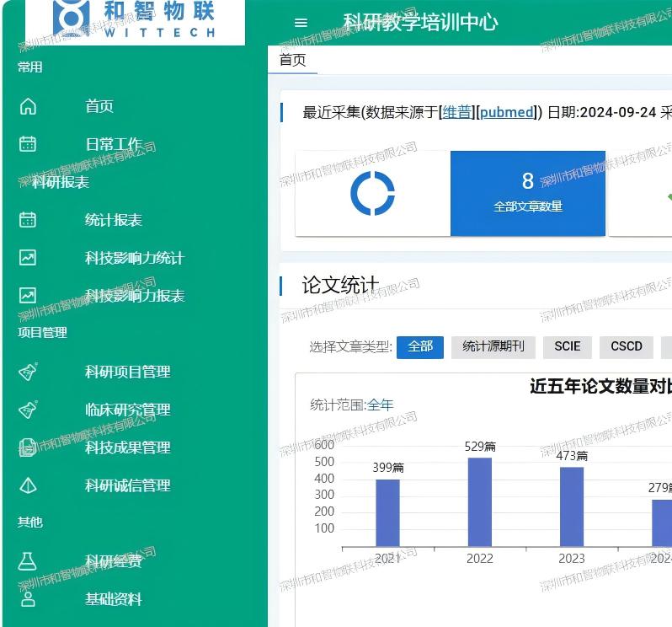Click the 2021 bar labeled 399篇
This screenshot has height=627, width=672.
387,513
